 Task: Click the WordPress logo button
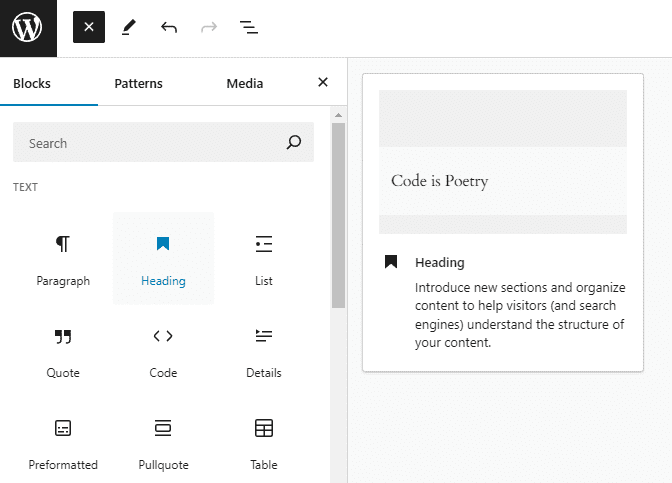coord(28,28)
